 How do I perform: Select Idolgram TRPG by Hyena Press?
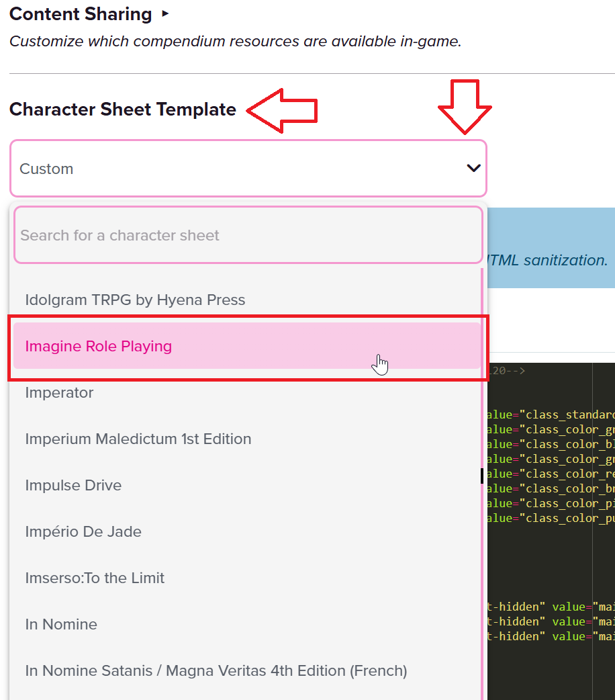point(135,300)
